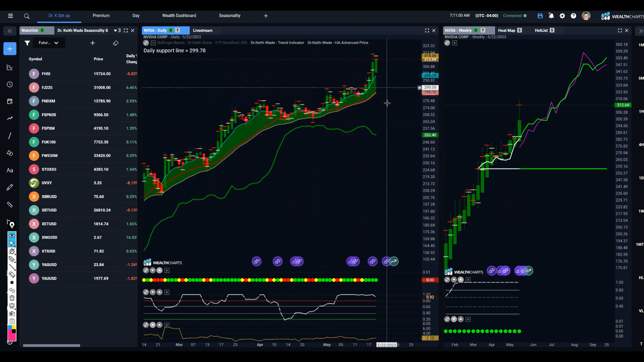Toggle the S sync badge on the NVDA - Weekly tab
The width and height of the screenshot is (644, 362).
click(476, 31)
